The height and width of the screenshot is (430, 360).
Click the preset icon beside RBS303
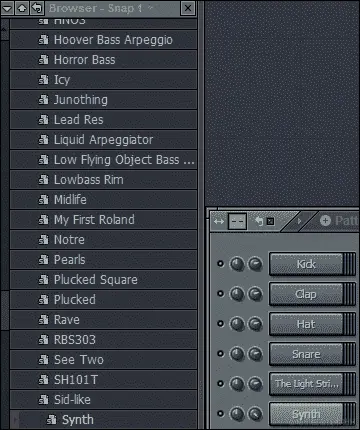(x=43, y=340)
